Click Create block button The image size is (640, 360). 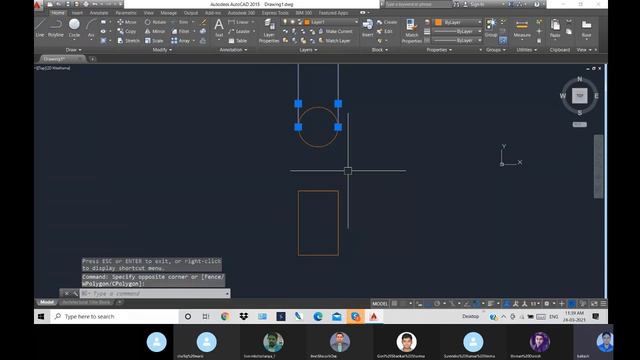387,22
